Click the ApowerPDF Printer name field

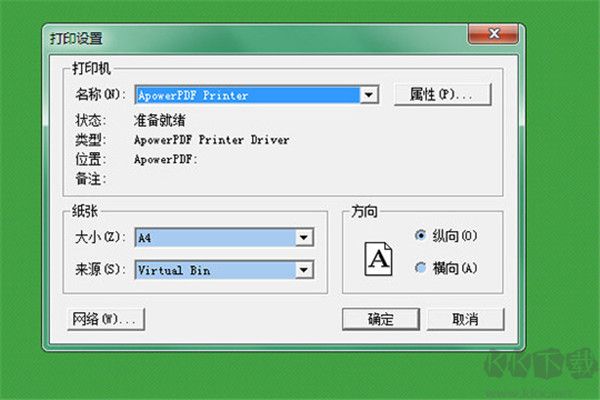[x=246, y=95]
